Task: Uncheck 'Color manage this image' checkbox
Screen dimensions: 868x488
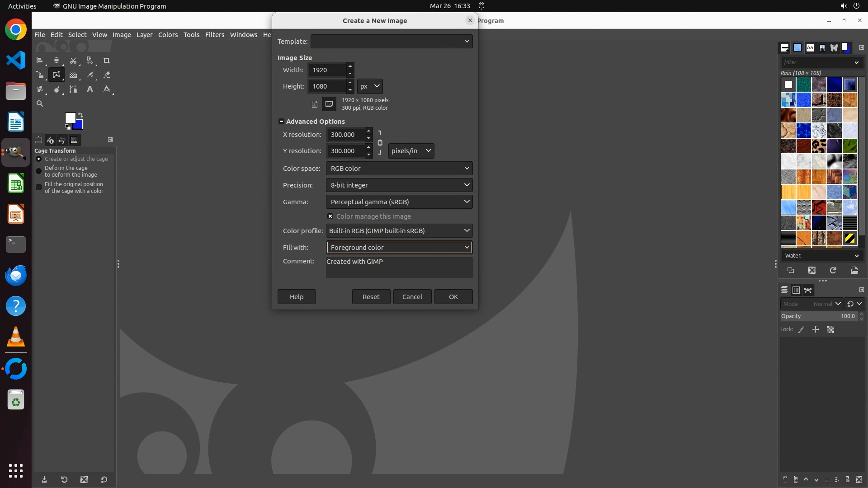Action: click(x=330, y=216)
